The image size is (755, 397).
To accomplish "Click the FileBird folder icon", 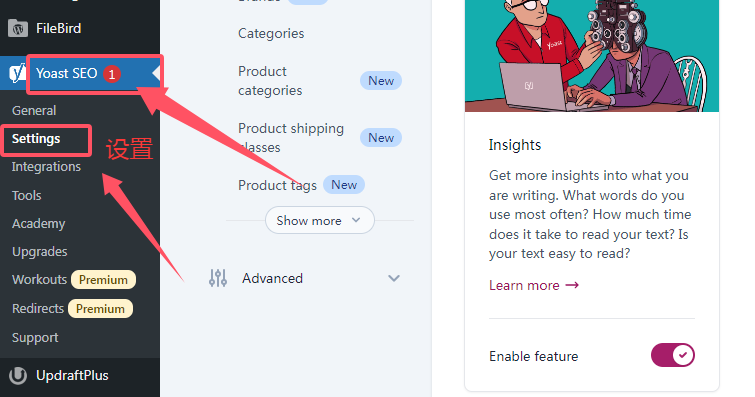I will pyautogui.click(x=18, y=28).
